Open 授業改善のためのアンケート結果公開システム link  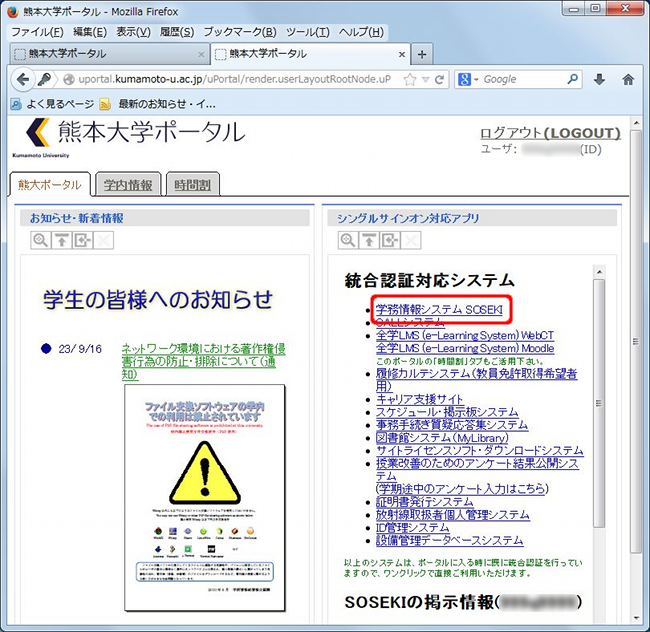click(477, 469)
